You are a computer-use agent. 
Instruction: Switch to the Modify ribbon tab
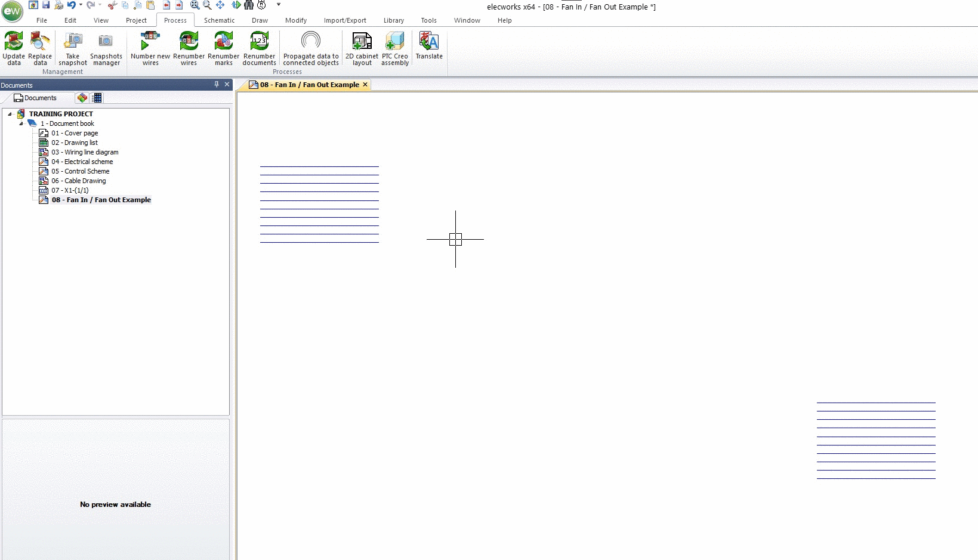tap(295, 20)
